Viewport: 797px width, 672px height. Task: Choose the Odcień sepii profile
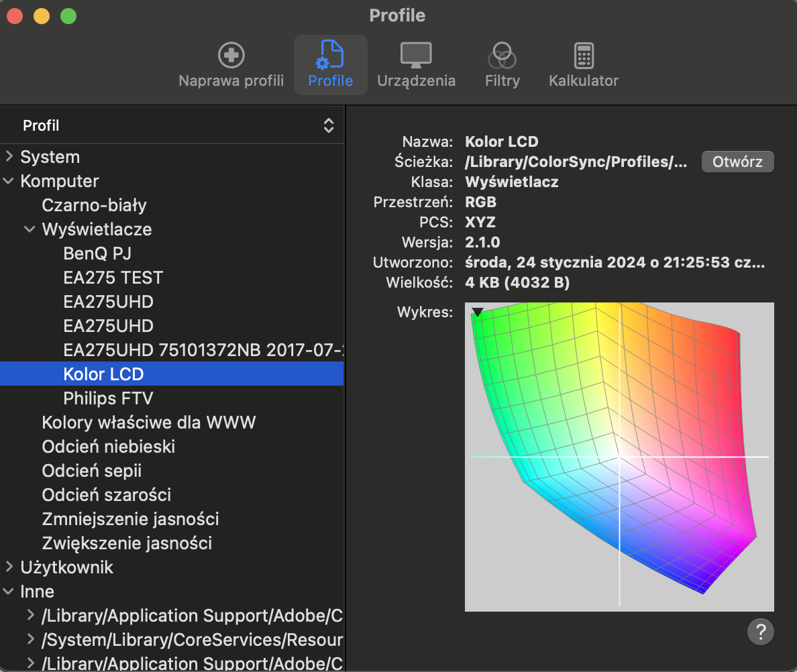click(x=91, y=471)
